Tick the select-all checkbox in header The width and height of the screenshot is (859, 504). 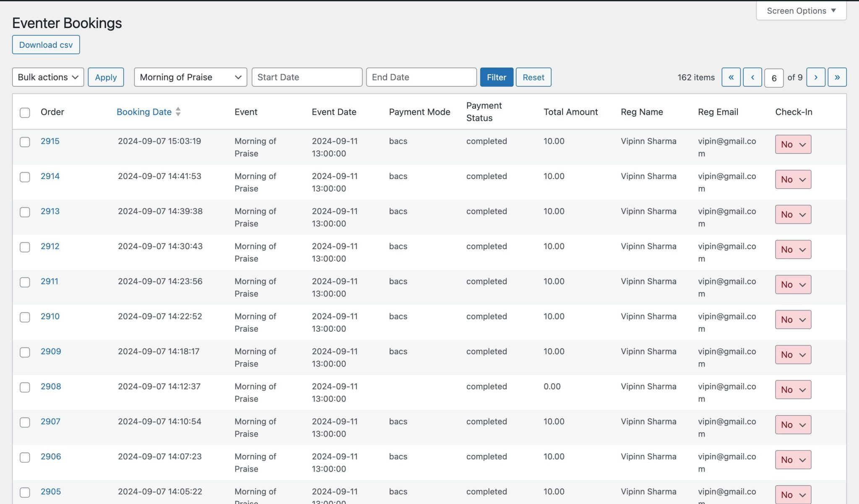(25, 112)
